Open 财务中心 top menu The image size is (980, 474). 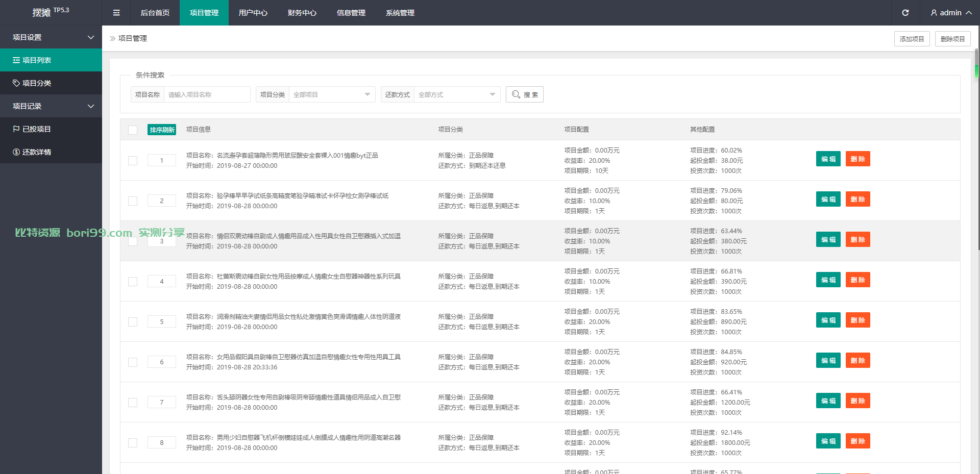pos(302,13)
